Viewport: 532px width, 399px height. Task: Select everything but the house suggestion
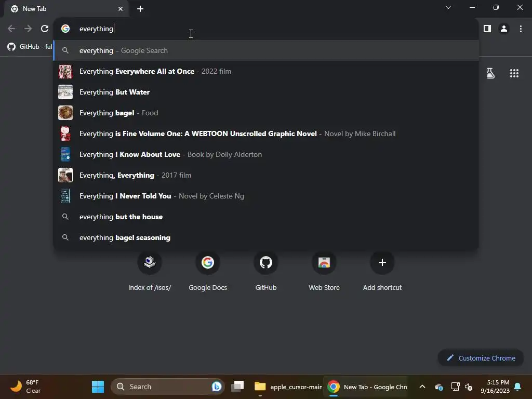(267, 217)
